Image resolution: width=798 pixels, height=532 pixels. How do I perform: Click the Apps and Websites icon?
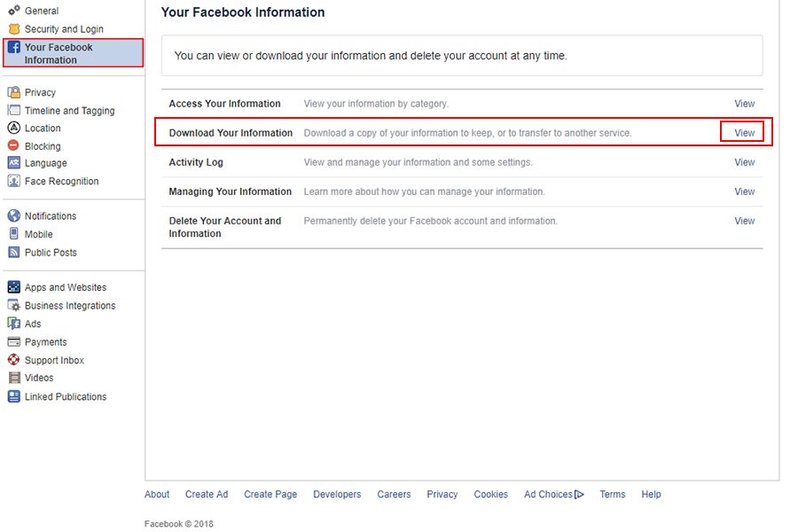(14, 287)
